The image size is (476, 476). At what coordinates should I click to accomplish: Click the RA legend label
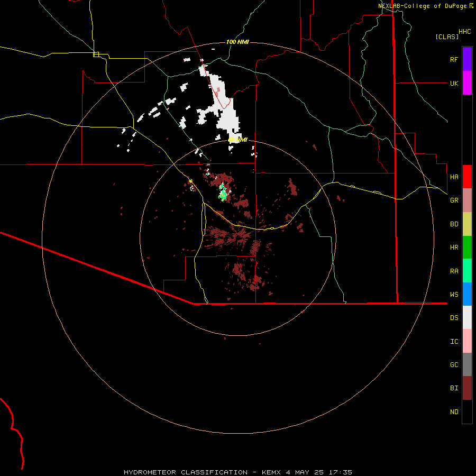pyautogui.click(x=454, y=271)
